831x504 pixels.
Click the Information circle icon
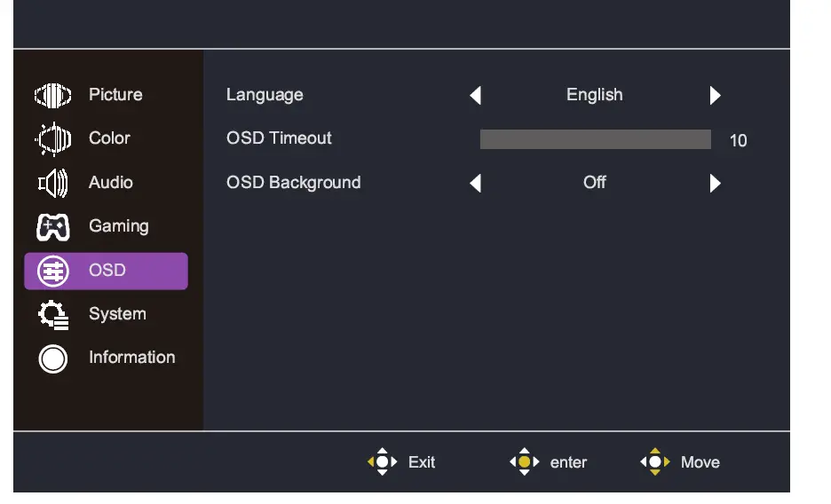click(x=53, y=359)
